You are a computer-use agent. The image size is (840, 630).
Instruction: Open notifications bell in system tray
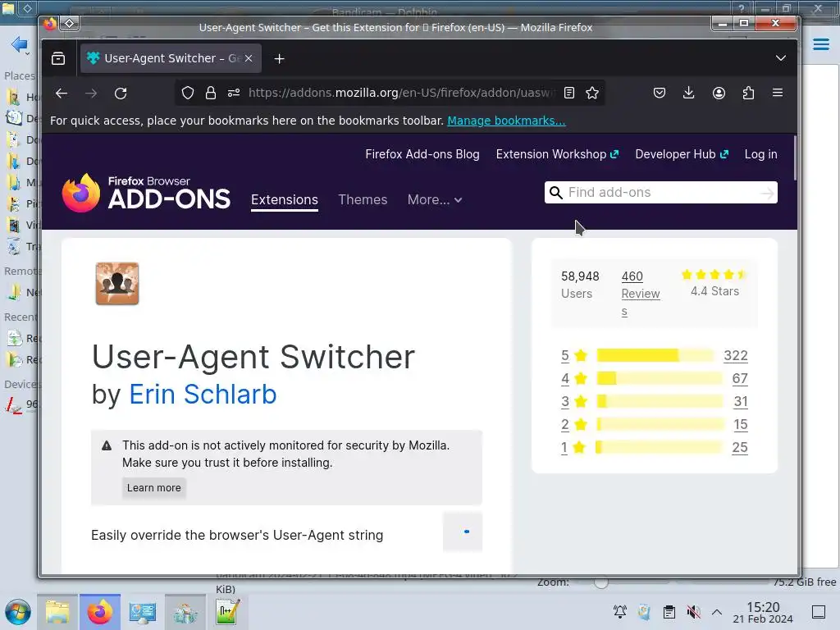coord(620,612)
